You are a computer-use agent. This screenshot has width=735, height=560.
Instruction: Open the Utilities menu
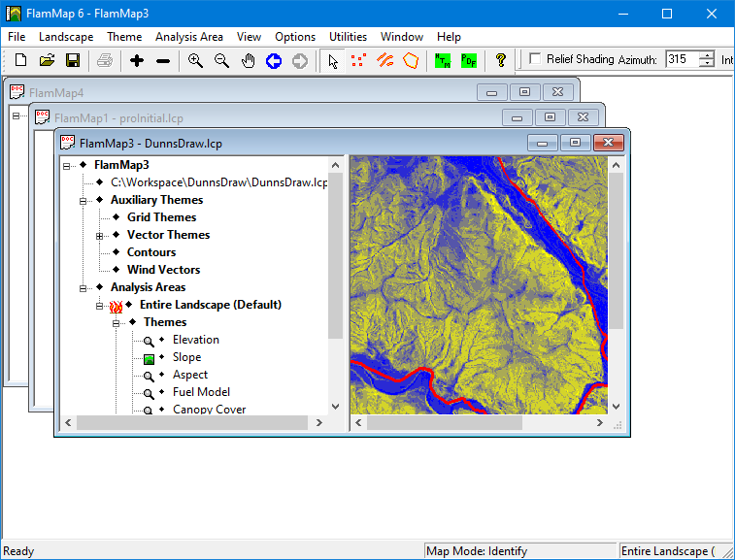(x=348, y=37)
